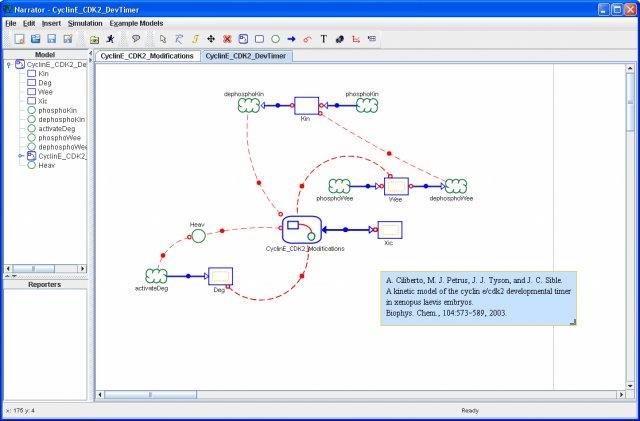Select the T text annotation tool
The height and width of the screenshot is (421, 640).
tap(324, 39)
